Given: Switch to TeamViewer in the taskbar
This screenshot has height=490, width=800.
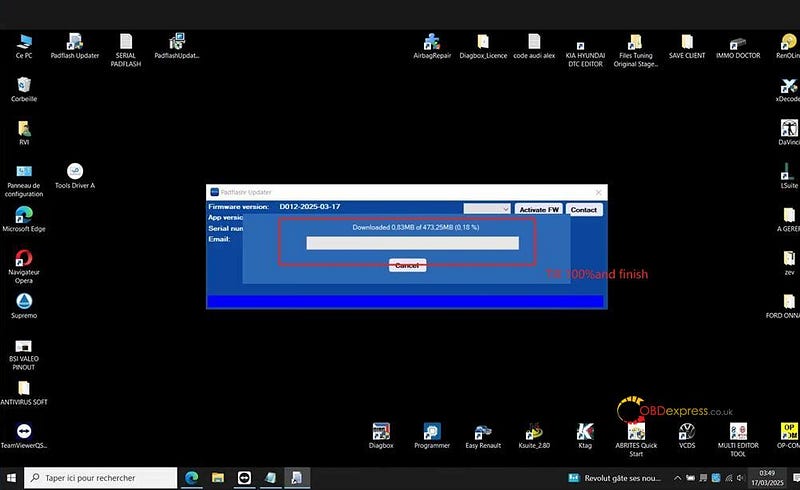Looking at the screenshot, I should 244,478.
